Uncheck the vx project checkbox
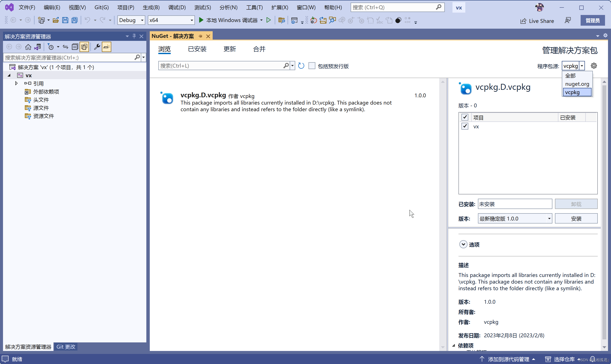The height and width of the screenshot is (364, 611). point(465,126)
